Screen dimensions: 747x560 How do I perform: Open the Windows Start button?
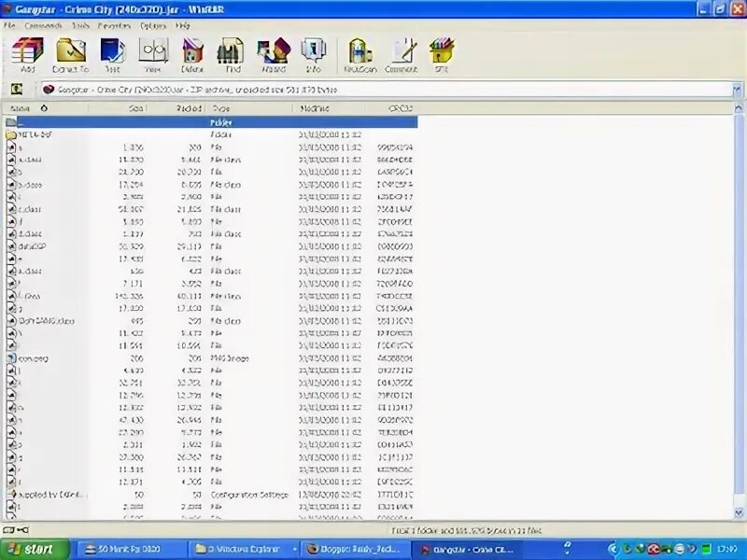click(x=35, y=550)
